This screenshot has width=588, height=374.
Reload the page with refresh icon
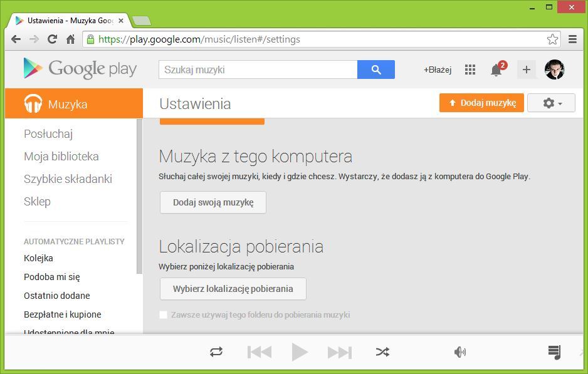[53, 39]
